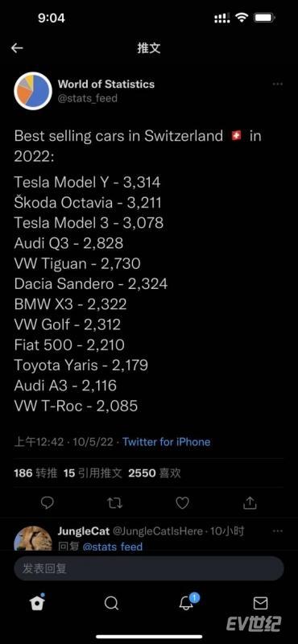Open the Search magnifier tab
This screenshot has height=644, width=298.
point(111,603)
